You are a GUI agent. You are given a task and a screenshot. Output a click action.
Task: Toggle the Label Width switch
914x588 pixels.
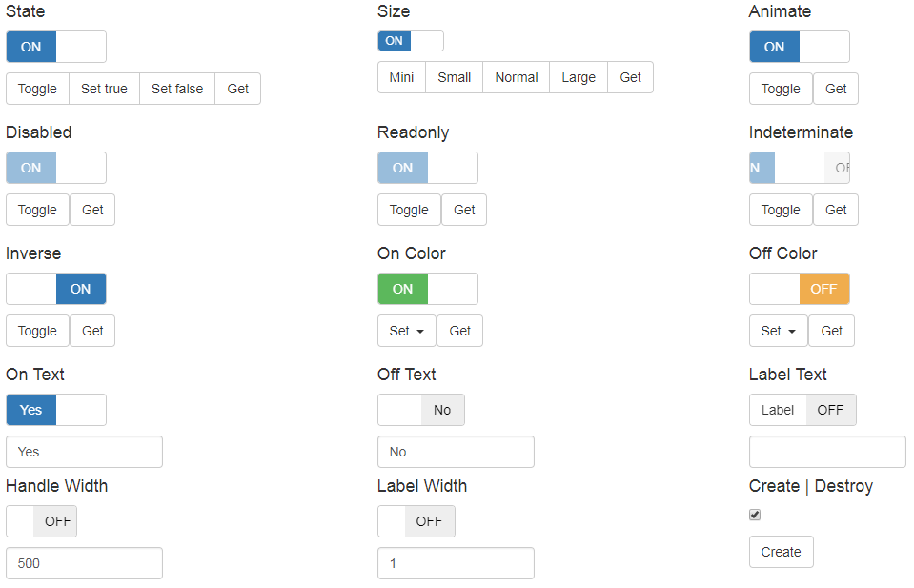(x=416, y=520)
